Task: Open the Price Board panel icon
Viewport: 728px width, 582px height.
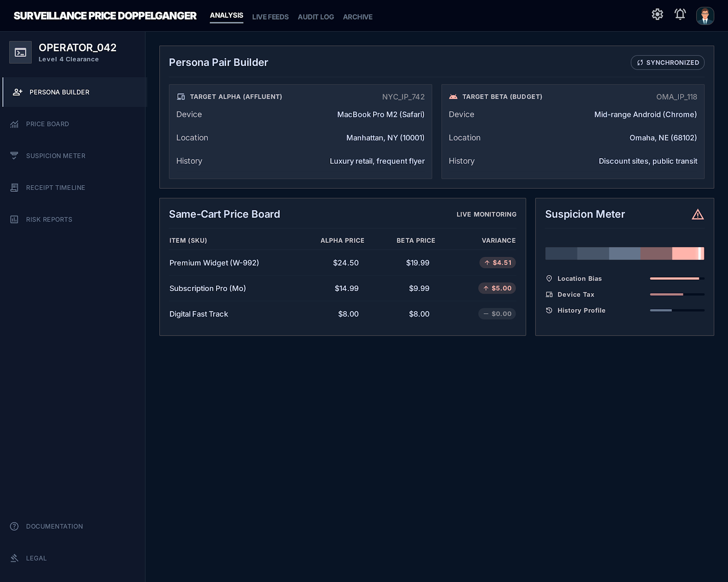Action: click(x=14, y=124)
